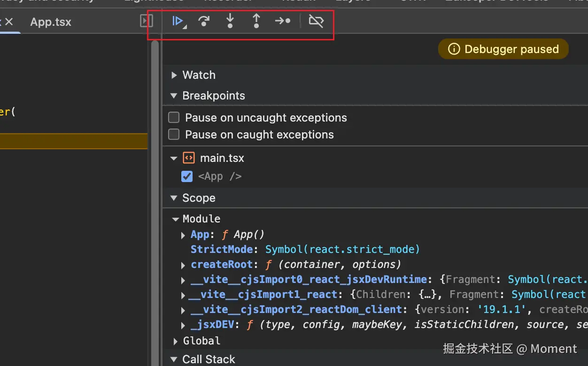Toggle the navigator sidebar pane icon
588x366 pixels.
coord(147,21)
